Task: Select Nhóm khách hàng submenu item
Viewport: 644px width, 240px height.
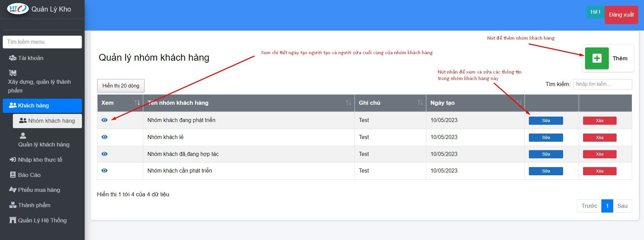Action: point(47,121)
